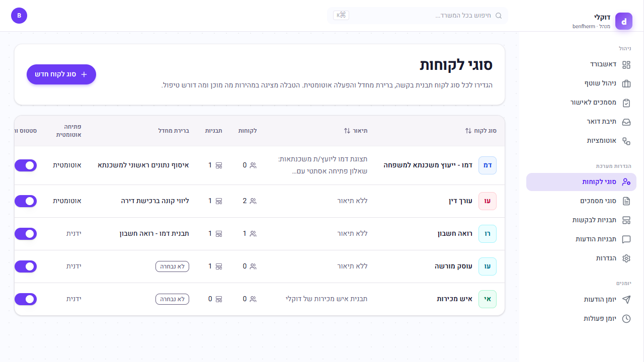This screenshot has height=362, width=644.
Task: Click 'תבנית איש מכירות של דוקלי' description
Action: point(327,299)
